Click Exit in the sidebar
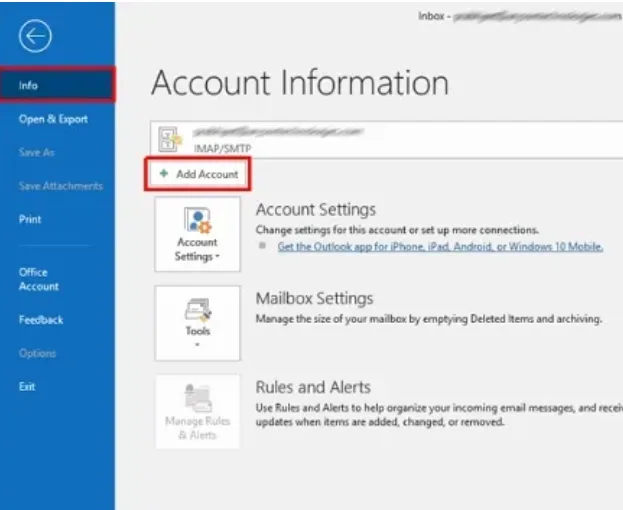Image resolution: width=623 pixels, height=510 pixels. [x=27, y=386]
